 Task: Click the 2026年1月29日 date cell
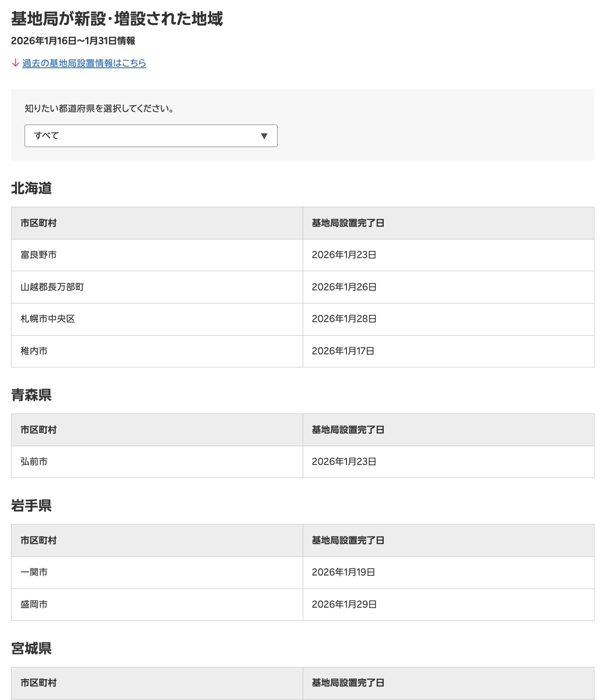click(x=449, y=605)
